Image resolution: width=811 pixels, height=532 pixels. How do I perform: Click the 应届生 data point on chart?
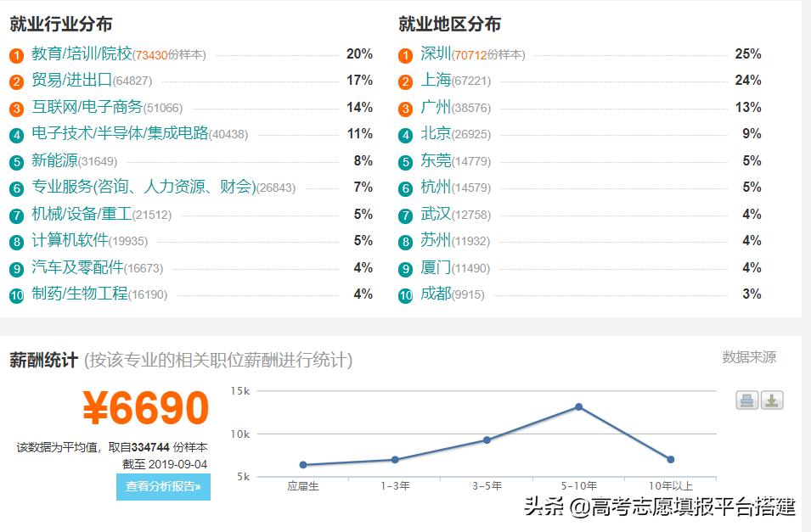(x=303, y=465)
